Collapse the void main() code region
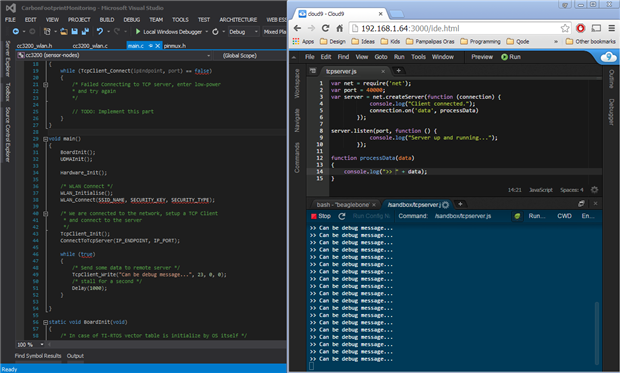Viewport: 620px width, 373px height. [x=45, y=139]
